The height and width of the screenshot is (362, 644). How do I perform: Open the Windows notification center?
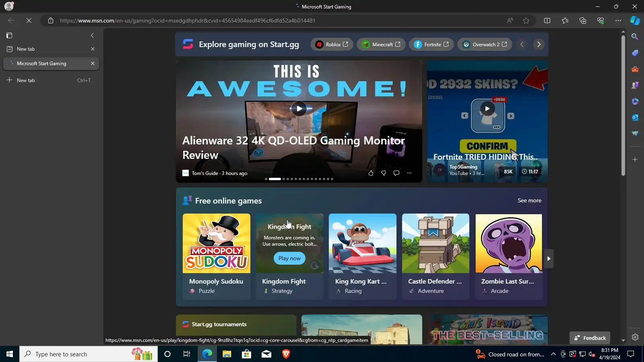pos(631,354)
